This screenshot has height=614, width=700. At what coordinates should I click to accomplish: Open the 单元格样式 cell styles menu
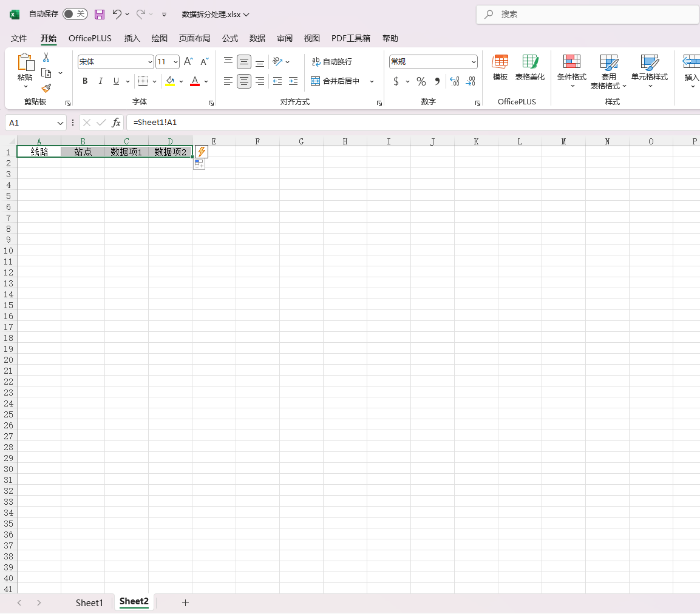click(650, 70)
